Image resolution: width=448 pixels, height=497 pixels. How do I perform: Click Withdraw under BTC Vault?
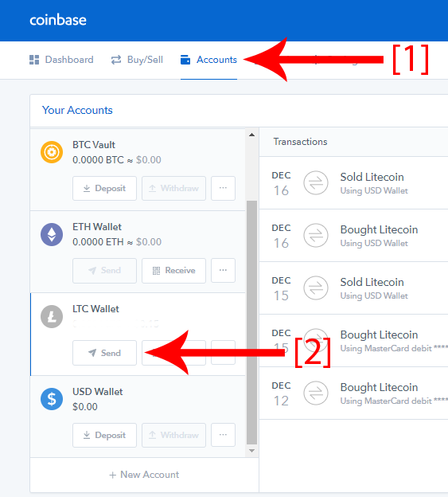coord(173,188)
